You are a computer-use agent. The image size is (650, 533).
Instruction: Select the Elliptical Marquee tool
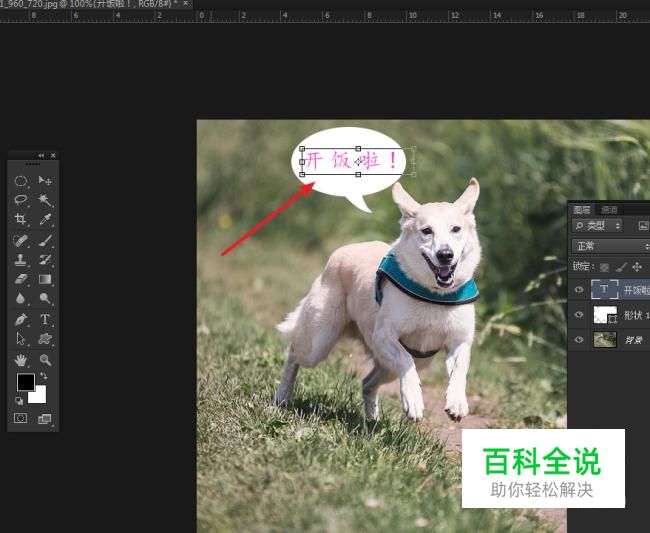[21, 181]
